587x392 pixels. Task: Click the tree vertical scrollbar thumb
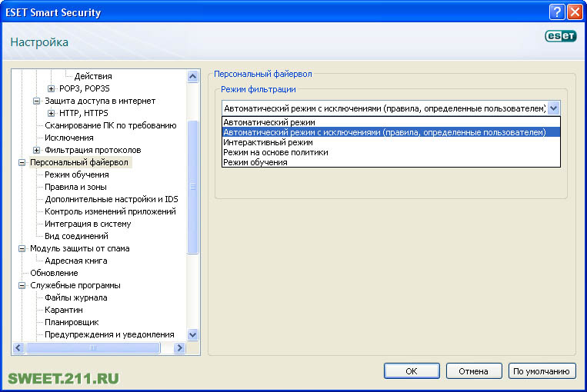pos(193,187)
